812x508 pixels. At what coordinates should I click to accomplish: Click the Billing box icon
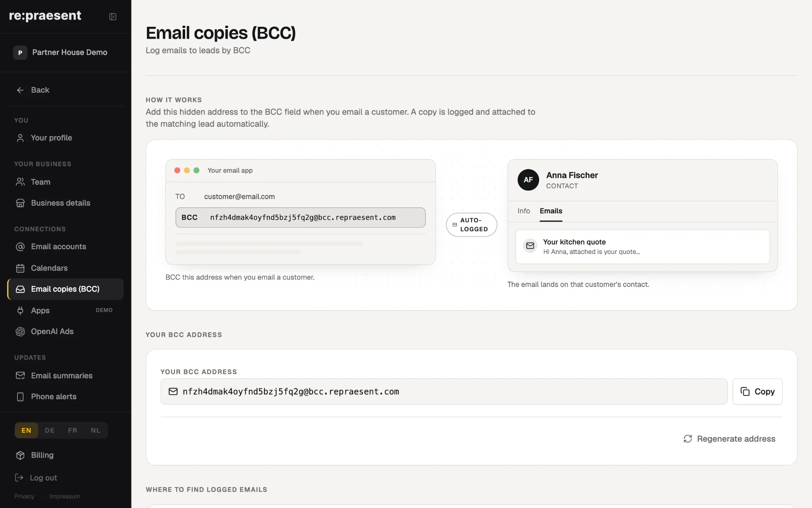click(x=20, y=455)
